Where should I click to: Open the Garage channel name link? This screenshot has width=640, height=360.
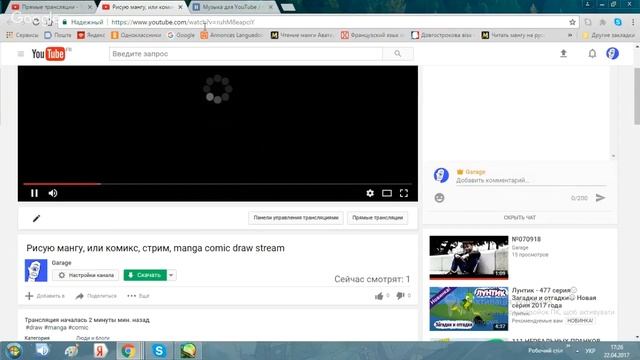pyautogui.click(x=62, y=263)
